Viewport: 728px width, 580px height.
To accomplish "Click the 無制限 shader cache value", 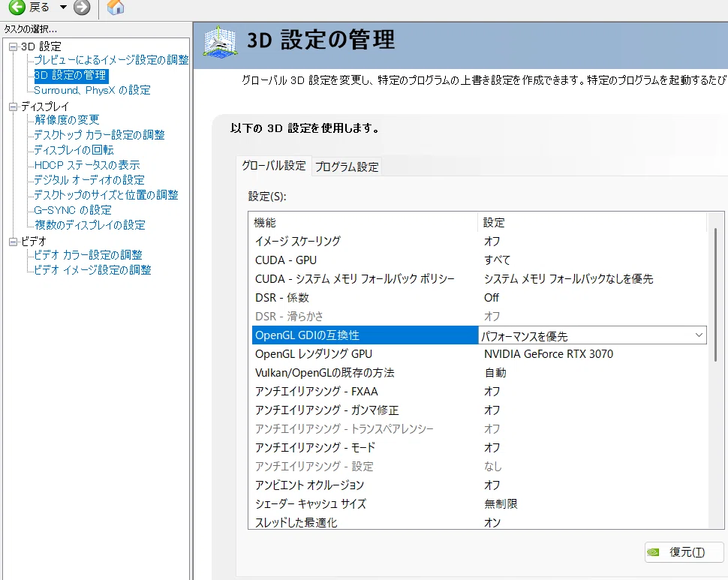I will click(x=501, y=504).
